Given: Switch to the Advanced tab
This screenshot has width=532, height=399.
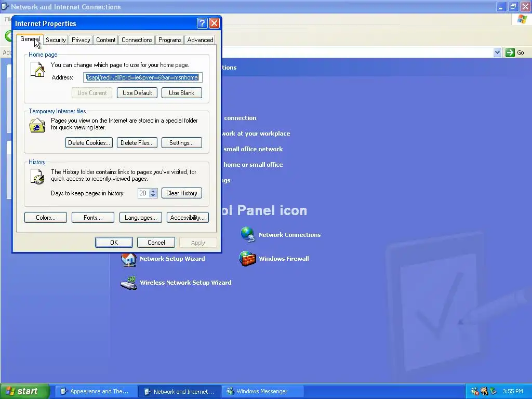Looking at the screenshot, I should pyautogui.click(x=200, y=40).
